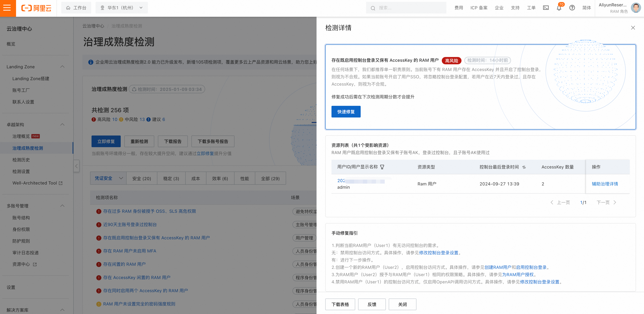Click the refresh icon beside 检测时间 2025-01-09
Screen dimensions: 644x314
coord(134,89)
